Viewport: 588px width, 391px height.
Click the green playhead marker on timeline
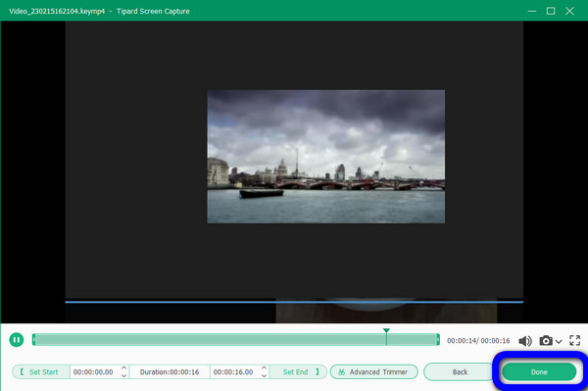[386, 330]
